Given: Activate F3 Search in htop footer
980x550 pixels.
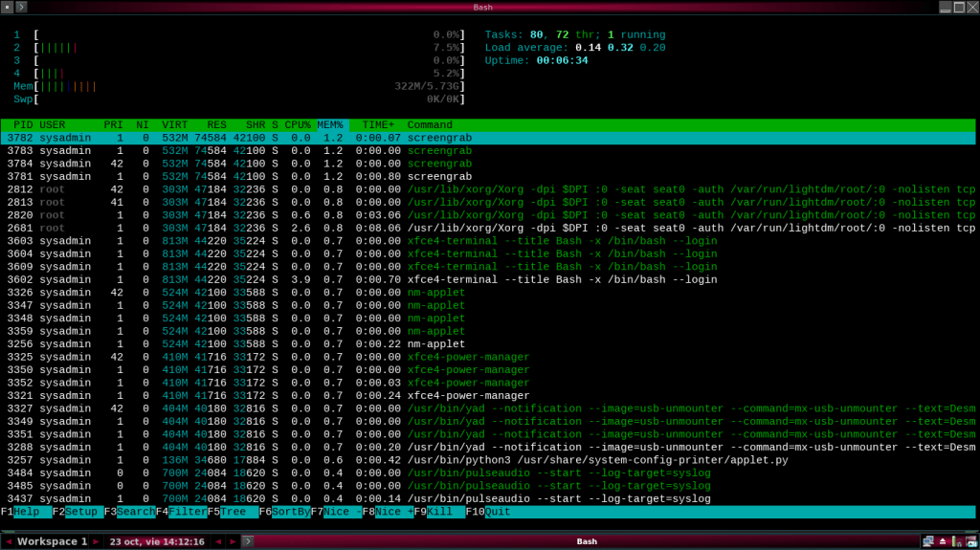Looking at the screenshot, I should [135, 512].
